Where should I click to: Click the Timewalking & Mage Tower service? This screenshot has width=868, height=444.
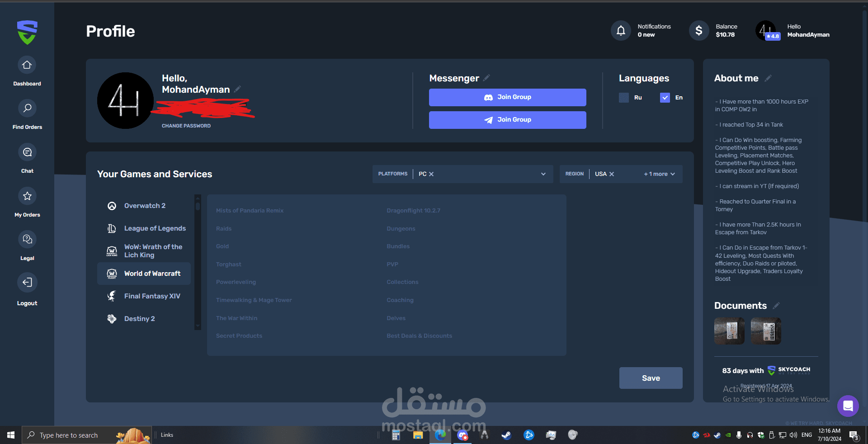(254, 300)
